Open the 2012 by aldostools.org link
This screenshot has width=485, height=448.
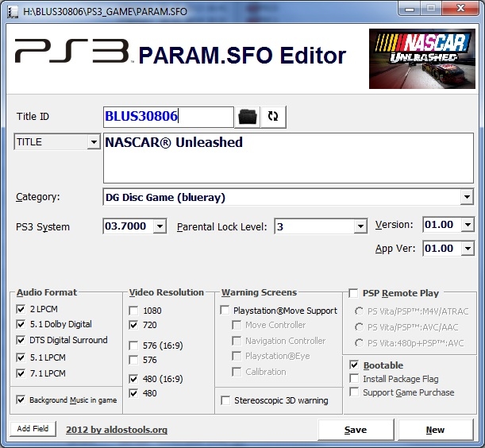(117, 430)
